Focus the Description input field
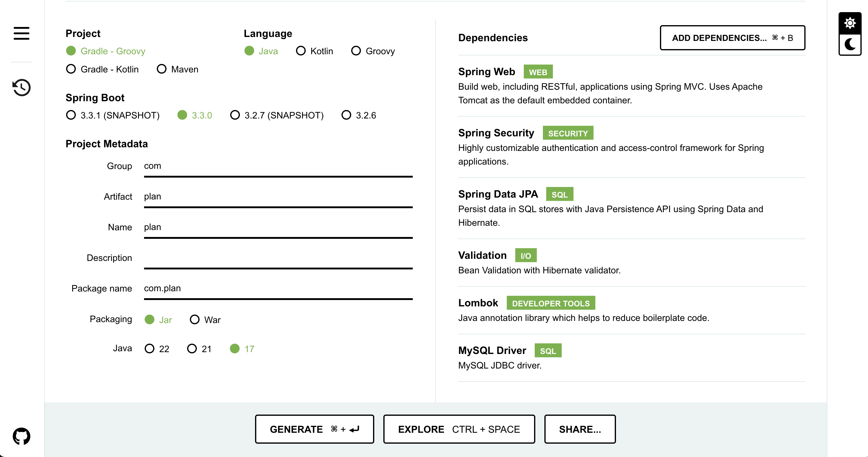Image resolution: width=868 pixels, height=457 pixels. (x=278, y=258)
